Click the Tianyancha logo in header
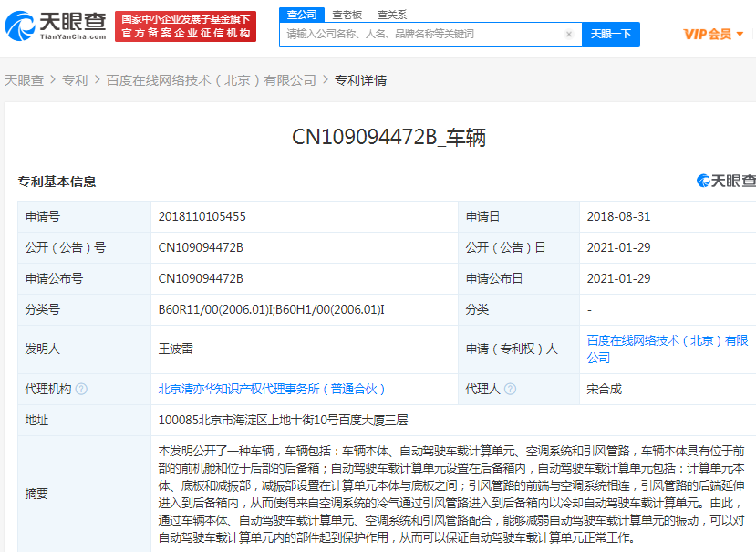This screenshot has height=552, width=756. (57, 26)
